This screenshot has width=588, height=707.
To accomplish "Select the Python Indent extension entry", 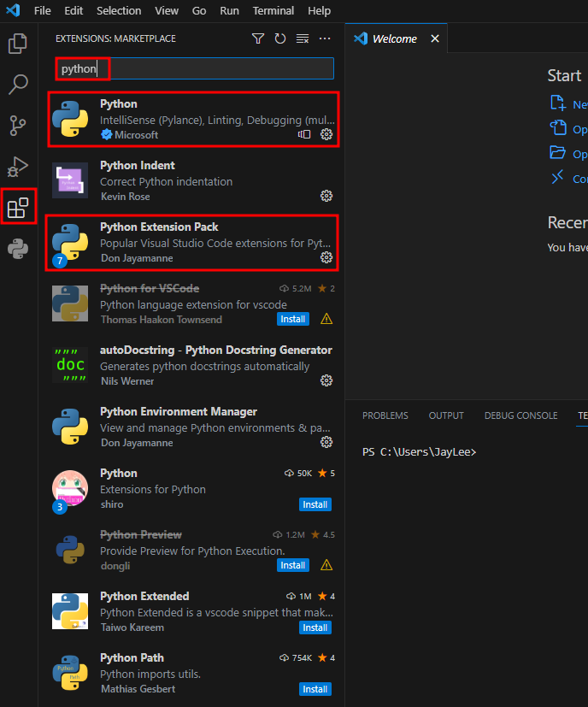I will [193, 180].
